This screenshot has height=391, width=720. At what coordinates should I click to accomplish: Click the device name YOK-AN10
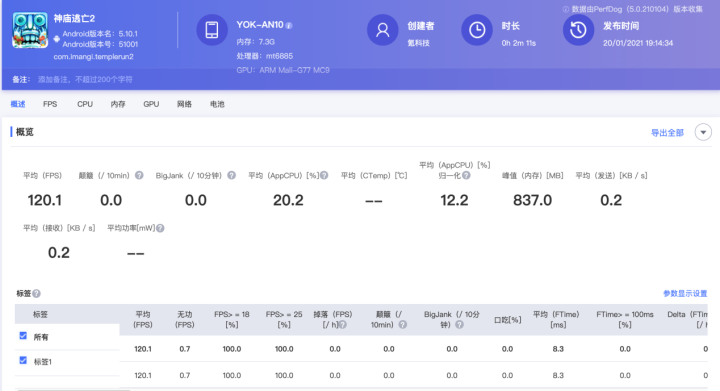(259, 25)
